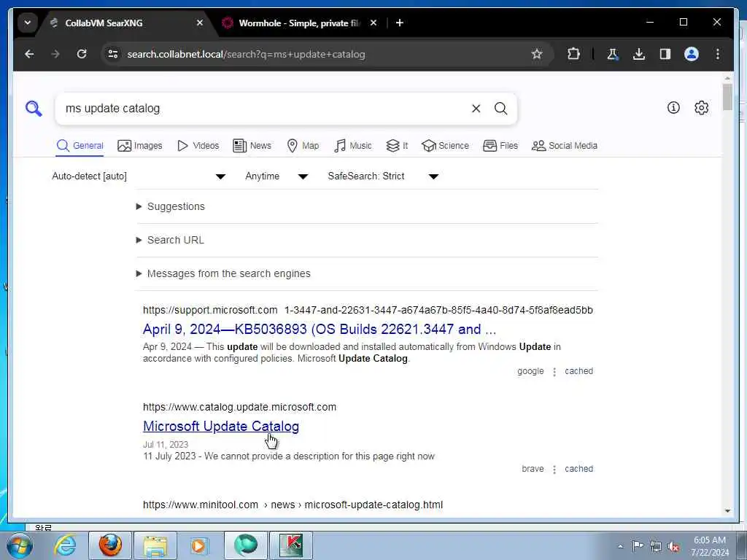Close the Wormhole tab
Viewport: 747px width, 560px height.
pyautogui.click(x=373, y=23)
